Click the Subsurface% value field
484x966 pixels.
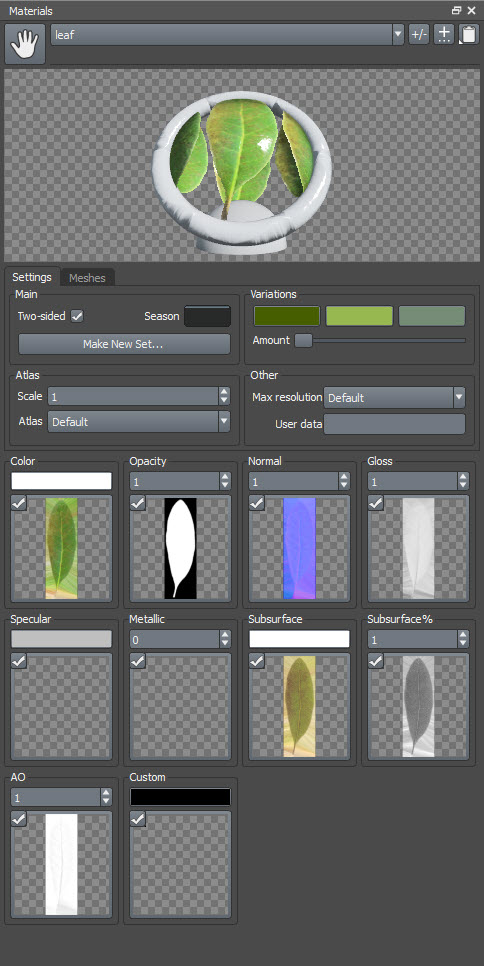413,639
